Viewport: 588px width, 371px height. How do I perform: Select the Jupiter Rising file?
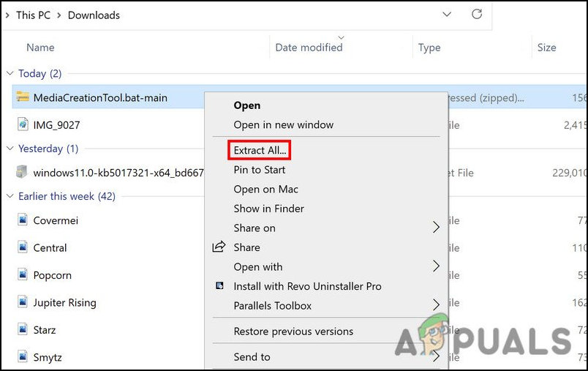point(64,303)
